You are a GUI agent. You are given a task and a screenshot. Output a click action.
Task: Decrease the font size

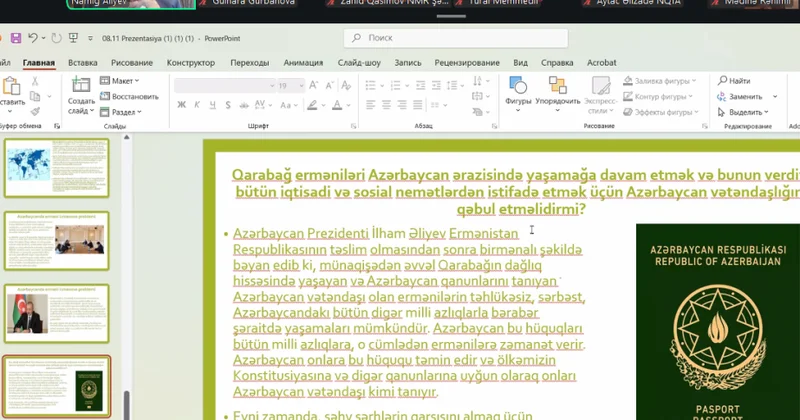point(330,85)
